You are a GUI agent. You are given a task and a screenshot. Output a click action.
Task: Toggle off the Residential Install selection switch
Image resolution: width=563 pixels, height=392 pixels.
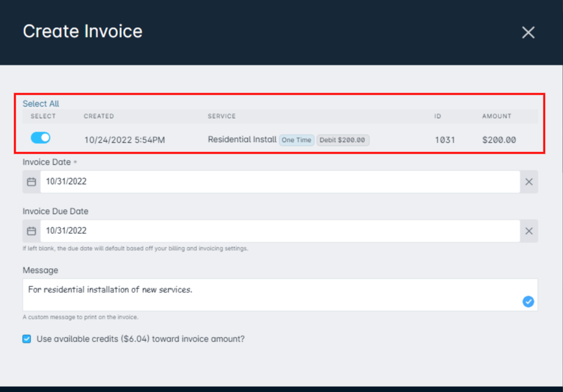point(41,137)
